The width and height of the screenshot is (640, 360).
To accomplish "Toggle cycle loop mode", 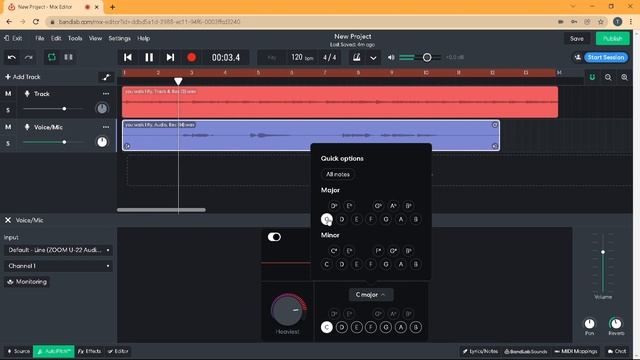I will pos(52,58).
